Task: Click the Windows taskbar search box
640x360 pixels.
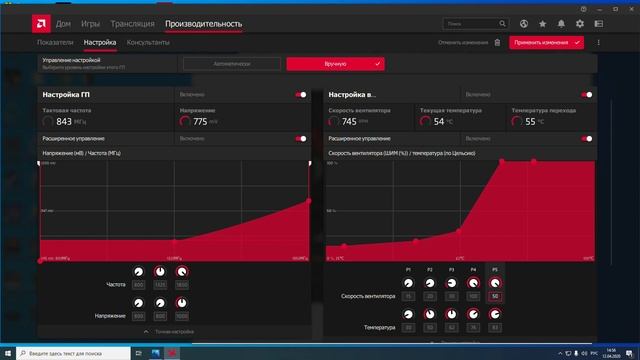Action: coord(73,353)
